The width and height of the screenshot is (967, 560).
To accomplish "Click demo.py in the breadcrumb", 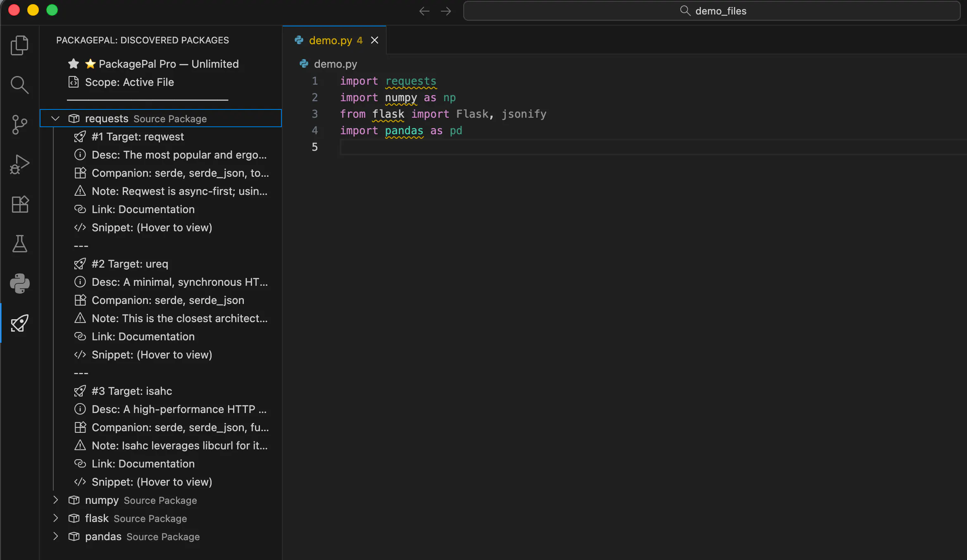I will coord(335,64).
